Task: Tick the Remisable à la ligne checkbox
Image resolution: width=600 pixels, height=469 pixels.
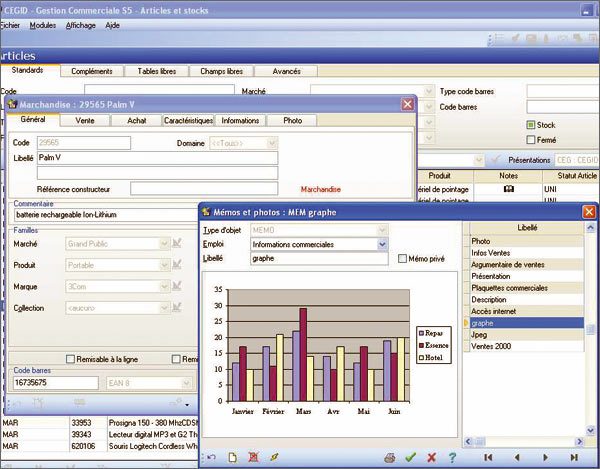Action: click(x=70, y=359)
